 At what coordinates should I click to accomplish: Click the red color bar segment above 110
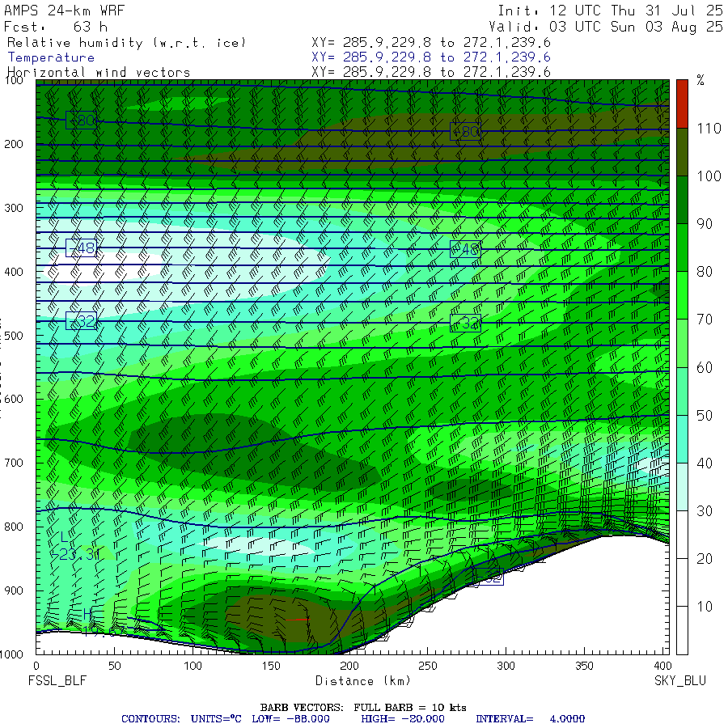click(682, 104)
